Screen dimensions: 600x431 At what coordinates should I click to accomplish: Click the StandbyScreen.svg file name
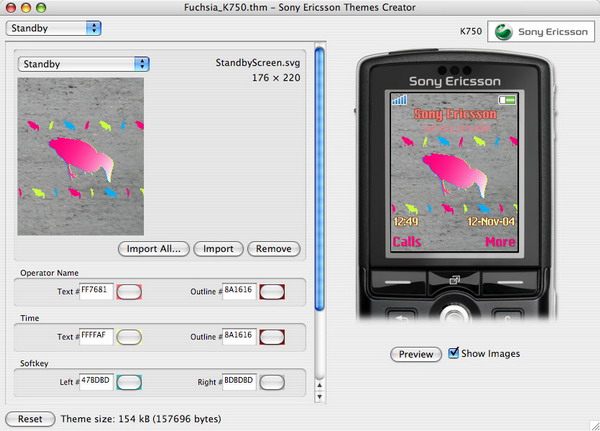point(258,63)
